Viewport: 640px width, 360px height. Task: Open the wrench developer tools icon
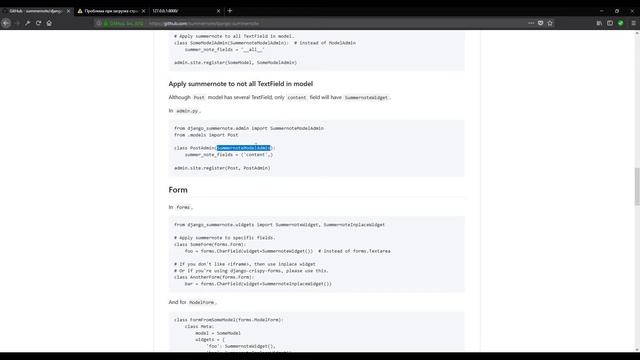28,23
